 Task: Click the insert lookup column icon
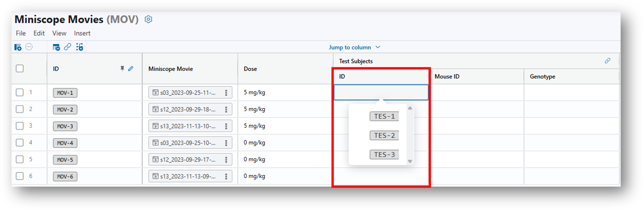pos(80,47)
